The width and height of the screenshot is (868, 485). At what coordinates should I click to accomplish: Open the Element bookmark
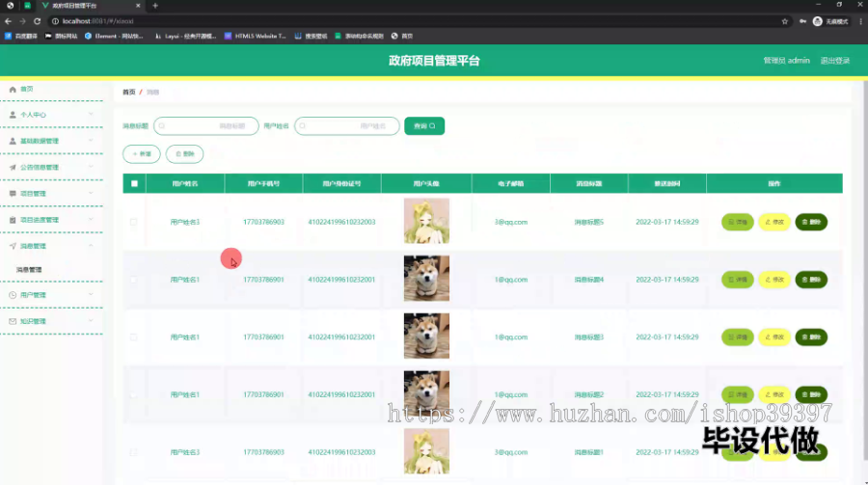[114, 36]
